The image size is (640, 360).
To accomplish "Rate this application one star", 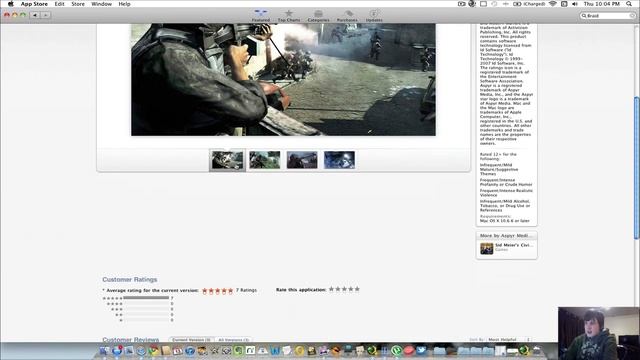I will point(331,289).
